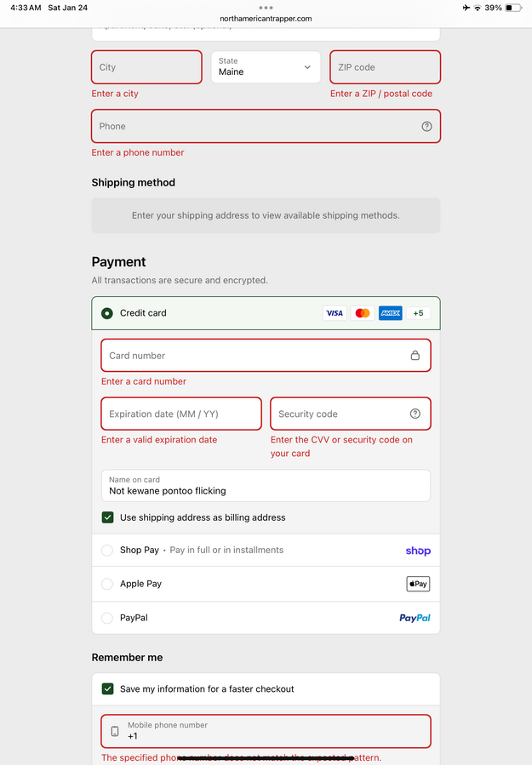Click the Expiration date field
The width and height of the screenshot is (532, 765).
(180, 414)
